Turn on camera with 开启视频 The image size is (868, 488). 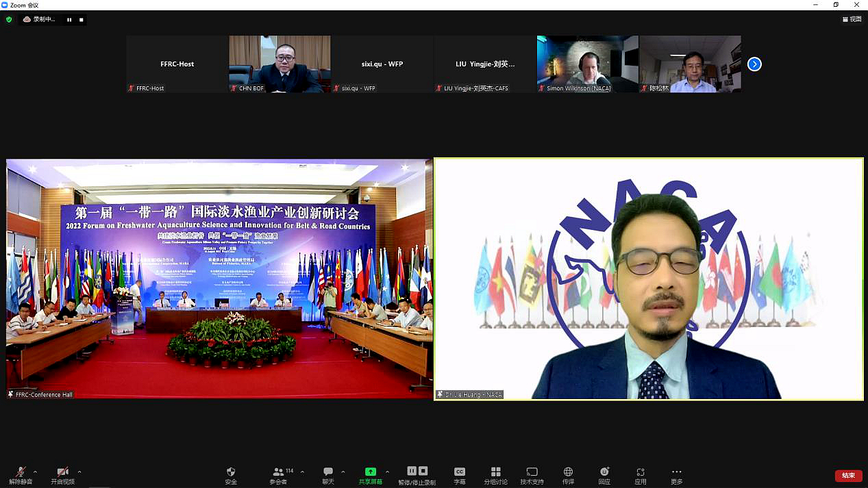pos(62,476)
